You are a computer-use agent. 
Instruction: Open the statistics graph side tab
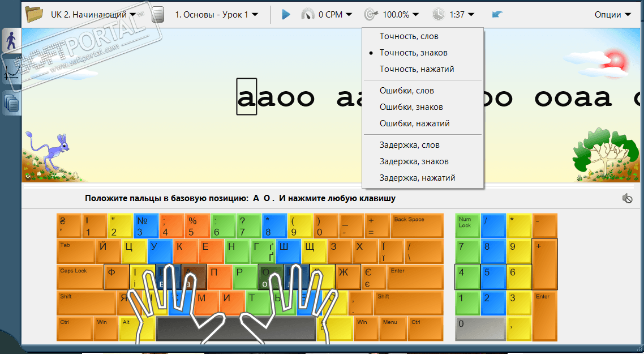(x=12, y=72)
